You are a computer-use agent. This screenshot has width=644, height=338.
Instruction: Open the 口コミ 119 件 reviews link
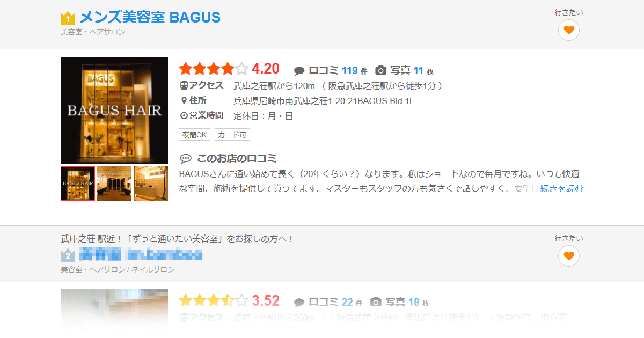pos(338,70)
